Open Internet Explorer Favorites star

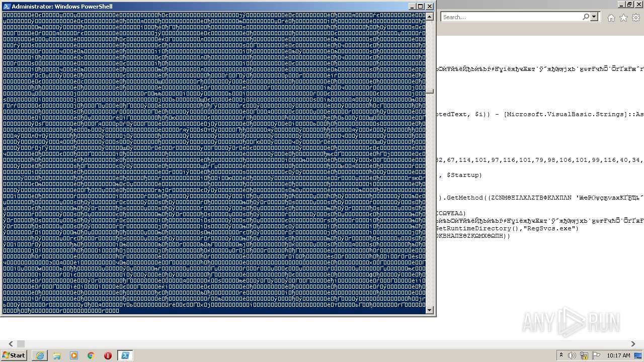coord(623,18)
